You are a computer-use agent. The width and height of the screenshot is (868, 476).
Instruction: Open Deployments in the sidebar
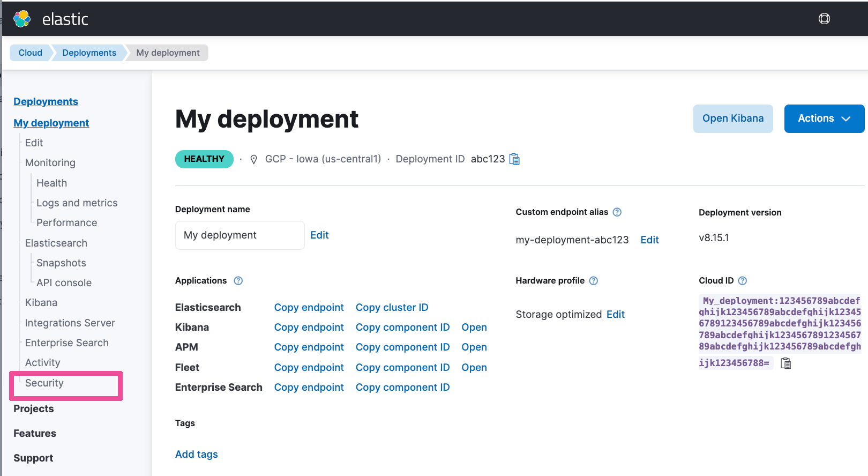[x=46, y=102]
